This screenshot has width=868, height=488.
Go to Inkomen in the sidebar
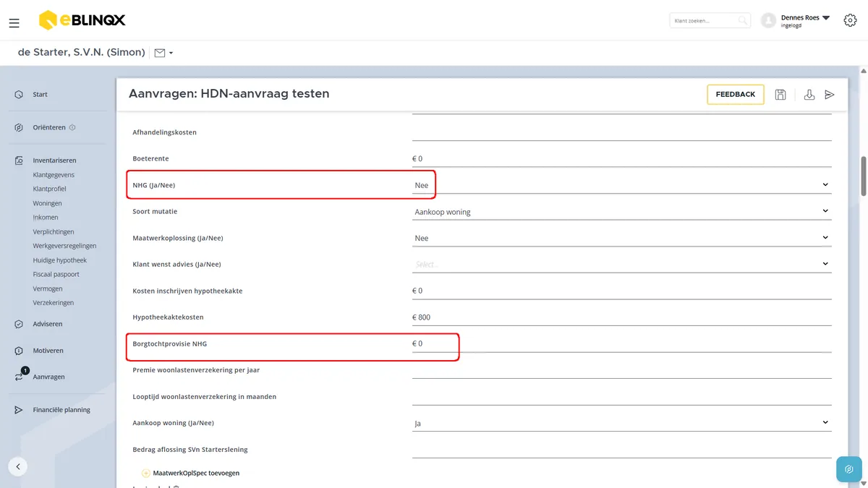46,218
